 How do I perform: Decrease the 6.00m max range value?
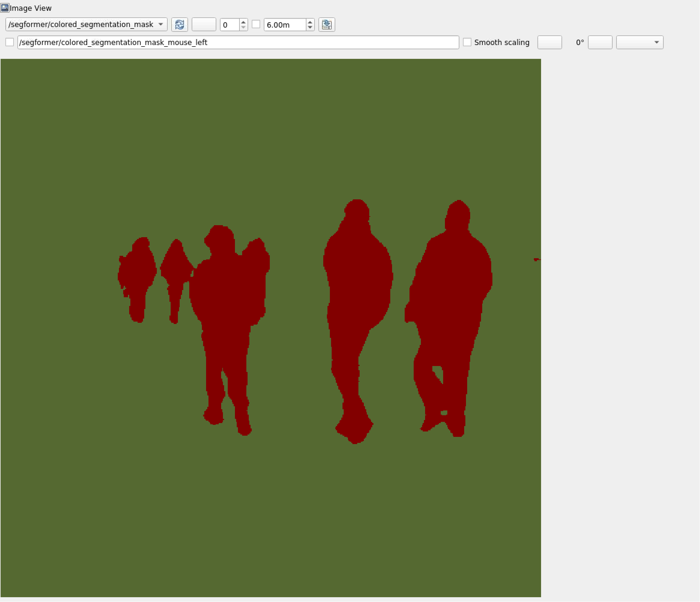tap(310, 27)
